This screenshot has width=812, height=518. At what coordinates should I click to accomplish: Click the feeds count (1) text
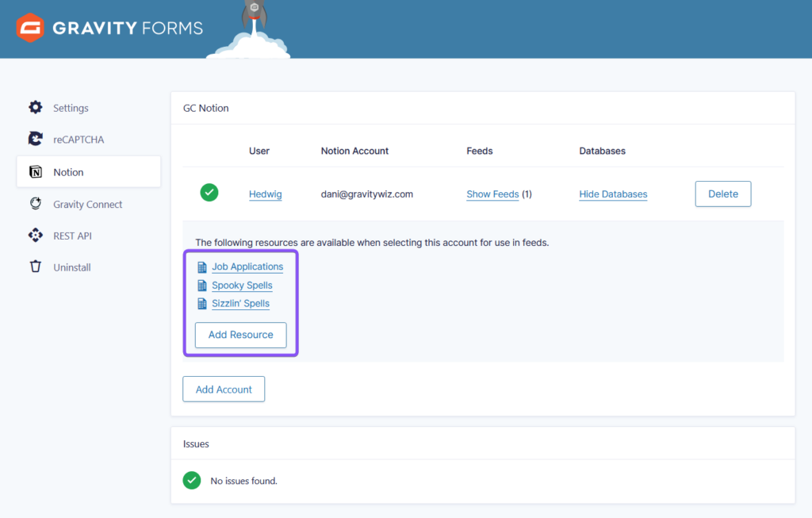click(527, 194)
